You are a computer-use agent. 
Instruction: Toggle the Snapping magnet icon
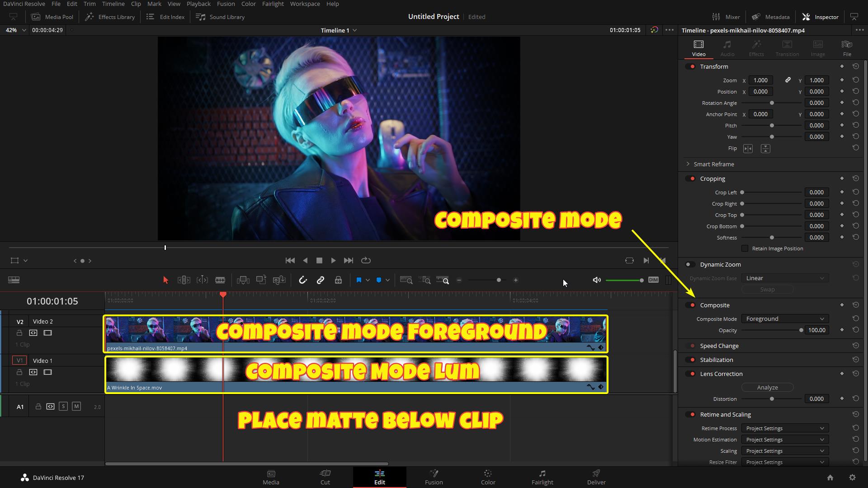coord(303,280)
